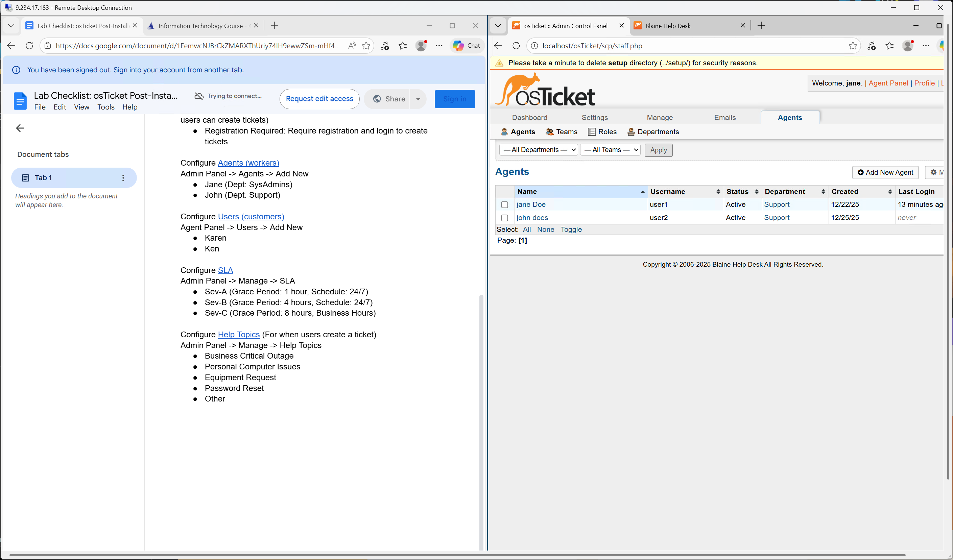
Task: Check the jane Doe agent checkbox
Action: point(504,204)
